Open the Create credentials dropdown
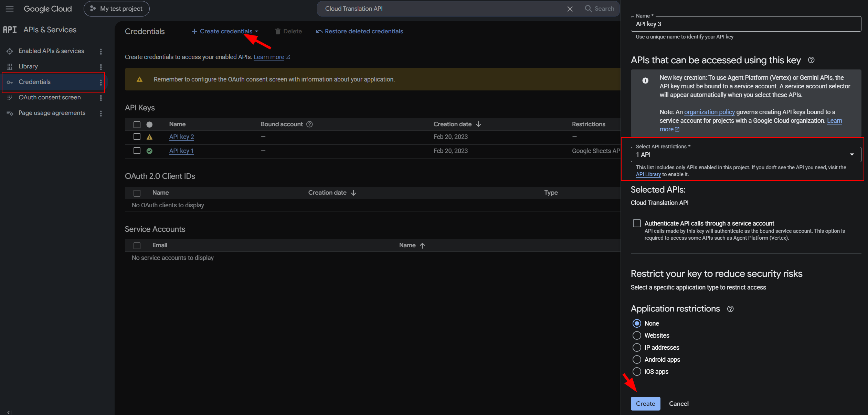868x415 pixels. 225,31
